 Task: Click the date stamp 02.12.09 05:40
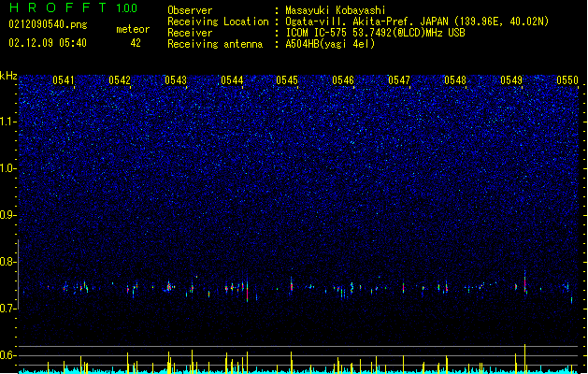point(48,43)
